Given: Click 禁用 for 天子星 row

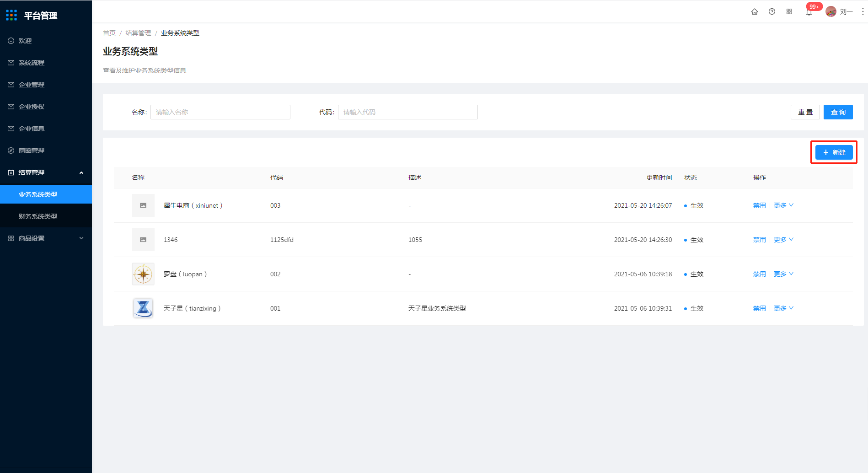Looking at the screenshot, I should pos(759,308).
